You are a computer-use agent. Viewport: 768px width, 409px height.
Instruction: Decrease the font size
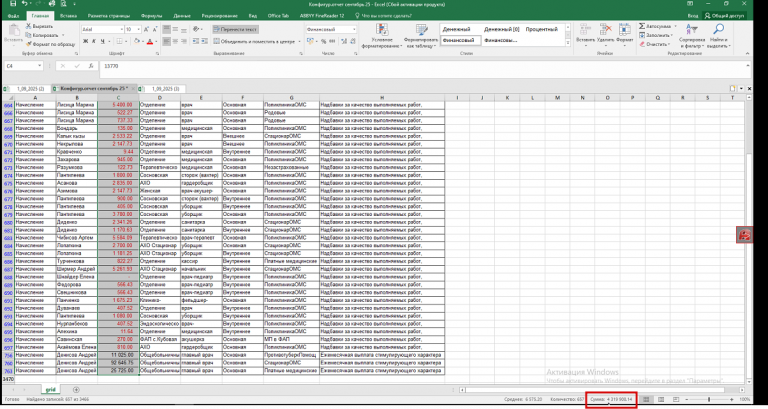coord(155,29)
